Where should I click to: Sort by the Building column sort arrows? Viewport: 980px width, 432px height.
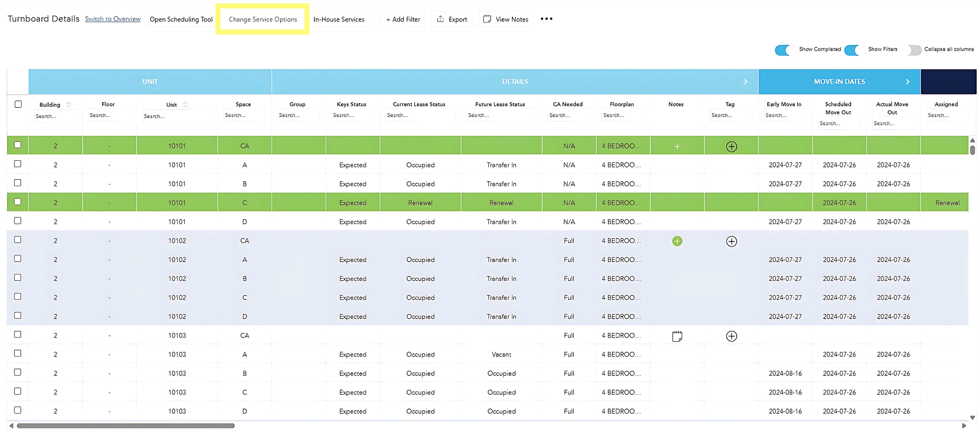(68, 105)
